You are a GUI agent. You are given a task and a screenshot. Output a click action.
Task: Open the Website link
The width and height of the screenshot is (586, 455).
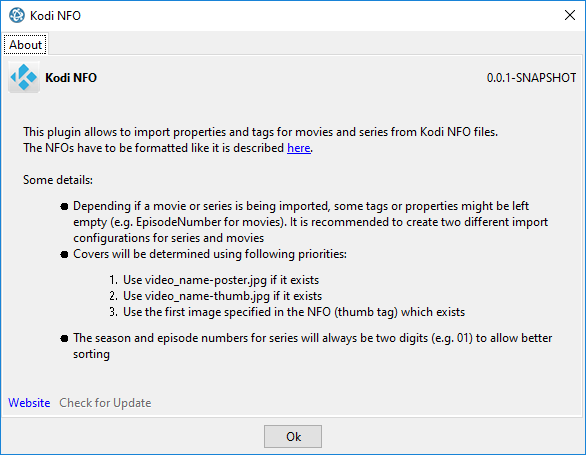coord(29,403)
